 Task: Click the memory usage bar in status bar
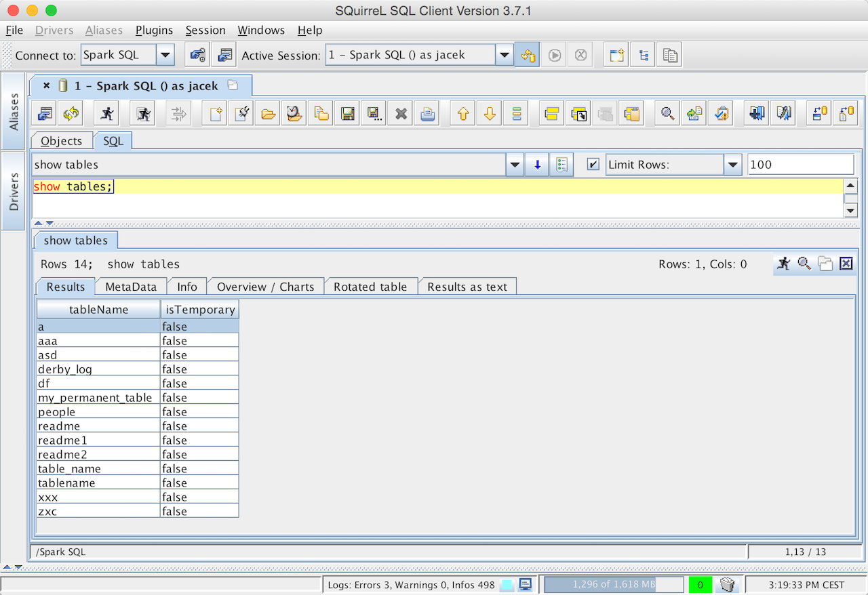(614, 584)
